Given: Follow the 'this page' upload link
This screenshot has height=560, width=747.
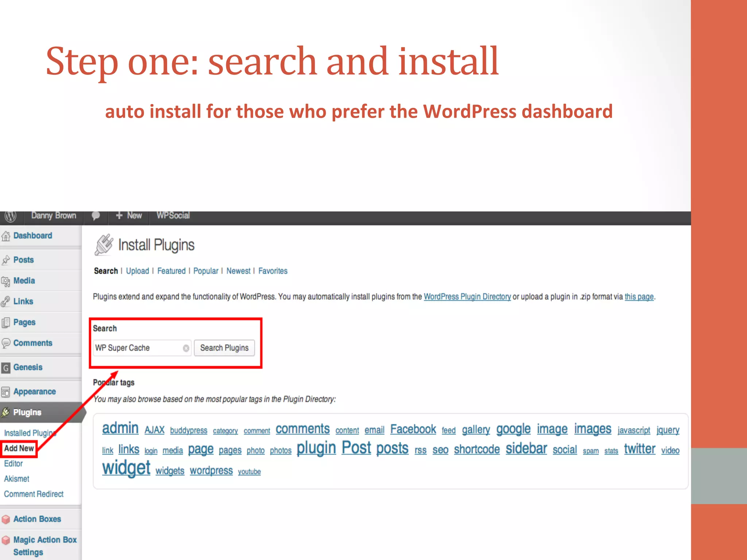Looking at the screenshot, I should pos(639,297).
